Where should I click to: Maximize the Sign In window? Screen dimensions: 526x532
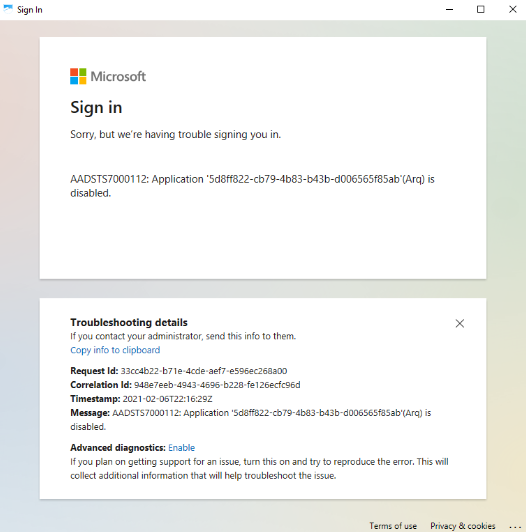click(481, 10)
